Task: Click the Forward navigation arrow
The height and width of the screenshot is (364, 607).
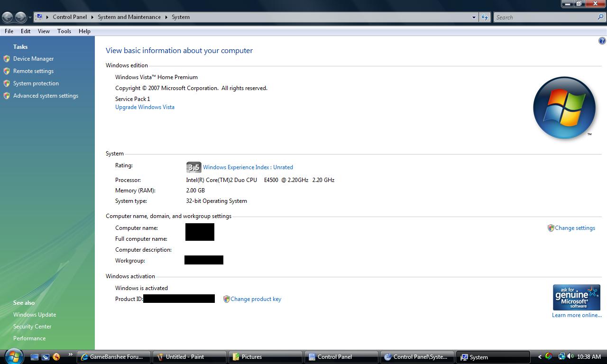Action: [x=20, y=17]
